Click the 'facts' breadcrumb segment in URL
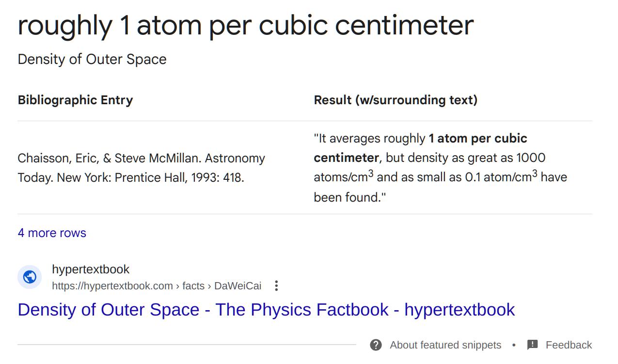 click(x=193, y=286)
